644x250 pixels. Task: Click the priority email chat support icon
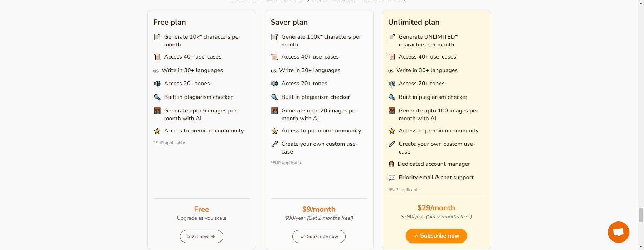391,177
